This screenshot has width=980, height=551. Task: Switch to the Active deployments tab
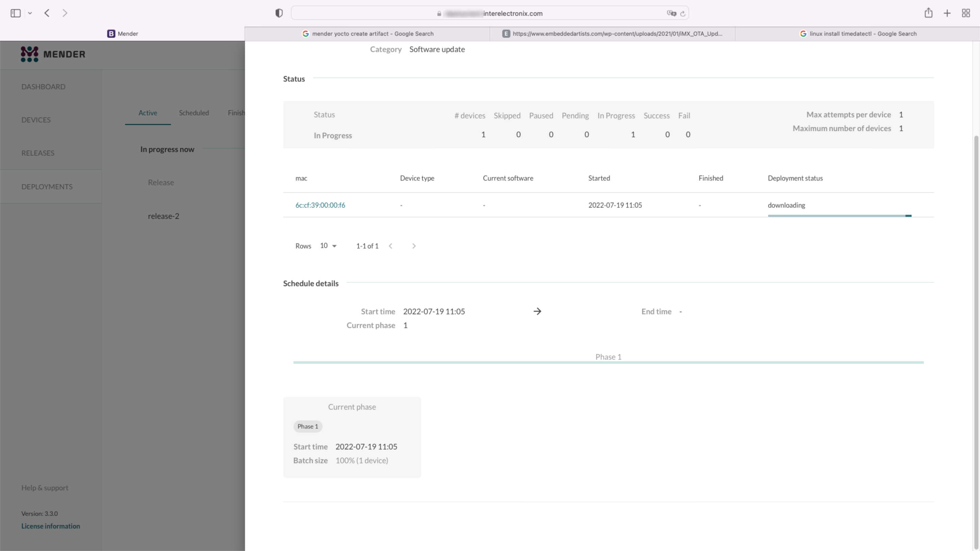point(147,112)
